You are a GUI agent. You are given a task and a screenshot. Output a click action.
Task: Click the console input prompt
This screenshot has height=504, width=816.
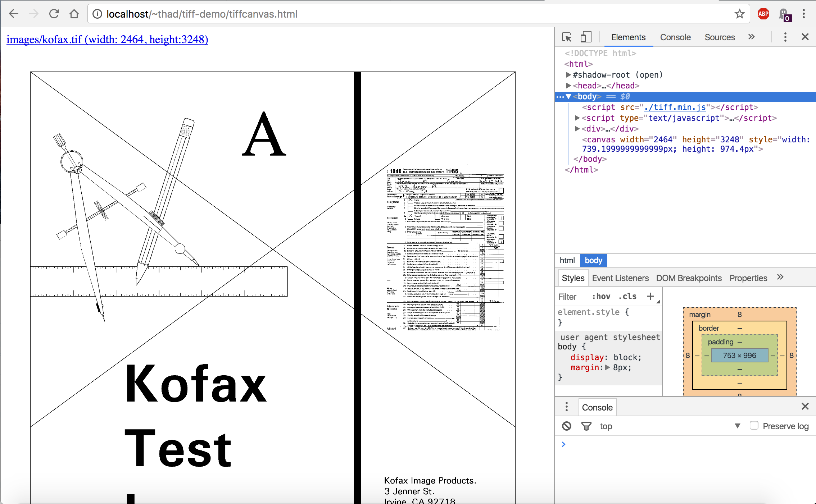(687, 444)
